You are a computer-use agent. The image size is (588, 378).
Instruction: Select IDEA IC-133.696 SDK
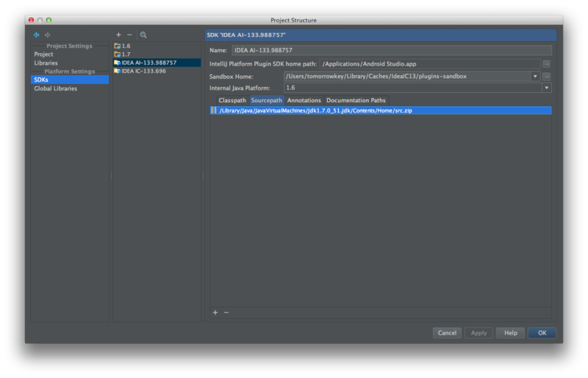point(157,71)
